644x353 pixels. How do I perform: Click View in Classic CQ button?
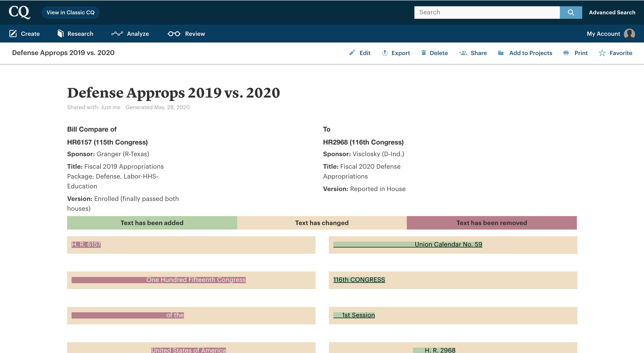pos(70,13)
